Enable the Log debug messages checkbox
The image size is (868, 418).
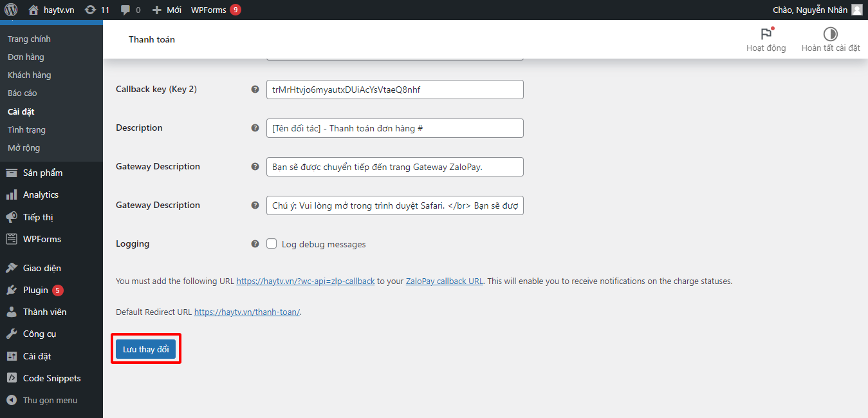point(272,244)
